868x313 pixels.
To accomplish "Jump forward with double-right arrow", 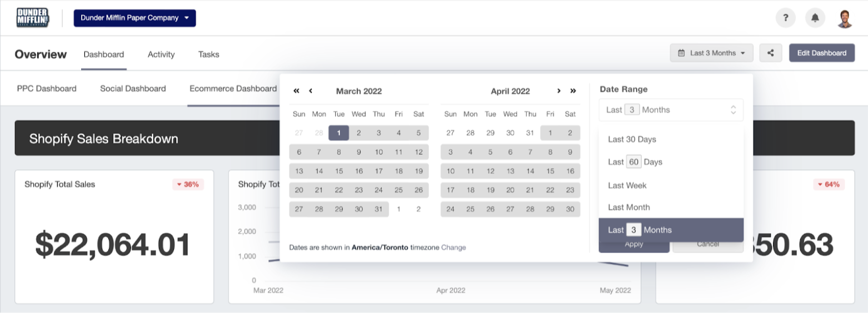I will coord(573,91).
